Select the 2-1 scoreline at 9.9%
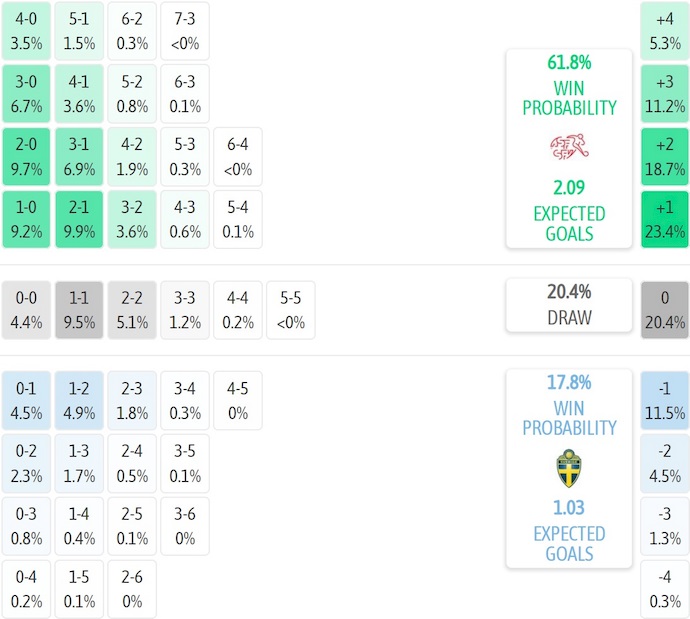Image resolution: width=690 pixels, height=619 pixels. [79, 220]
